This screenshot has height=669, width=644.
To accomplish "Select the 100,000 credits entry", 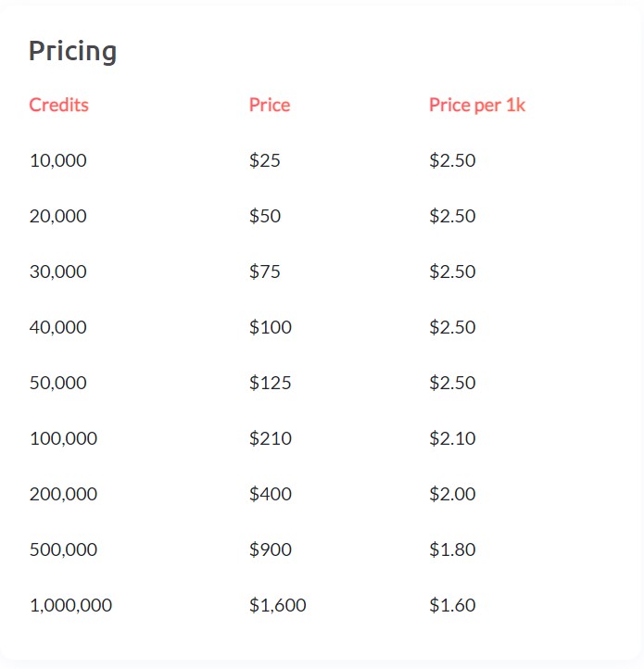I will (63, 438).
